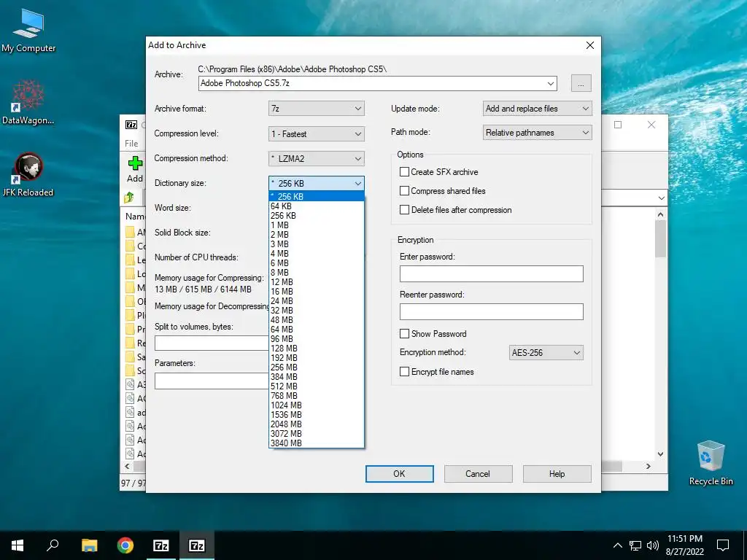Select 128 MB dictionary size
This screenshot has height=560, width=747.
pyautogui.click(x=317, y=348)
